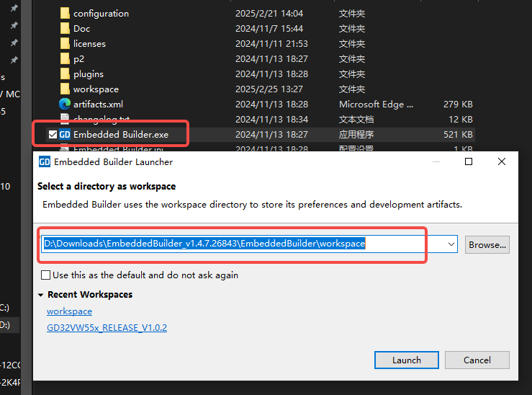Enable 'Use this as the default' checkbox
Screen dimensions: 532x395
point(46,275)
